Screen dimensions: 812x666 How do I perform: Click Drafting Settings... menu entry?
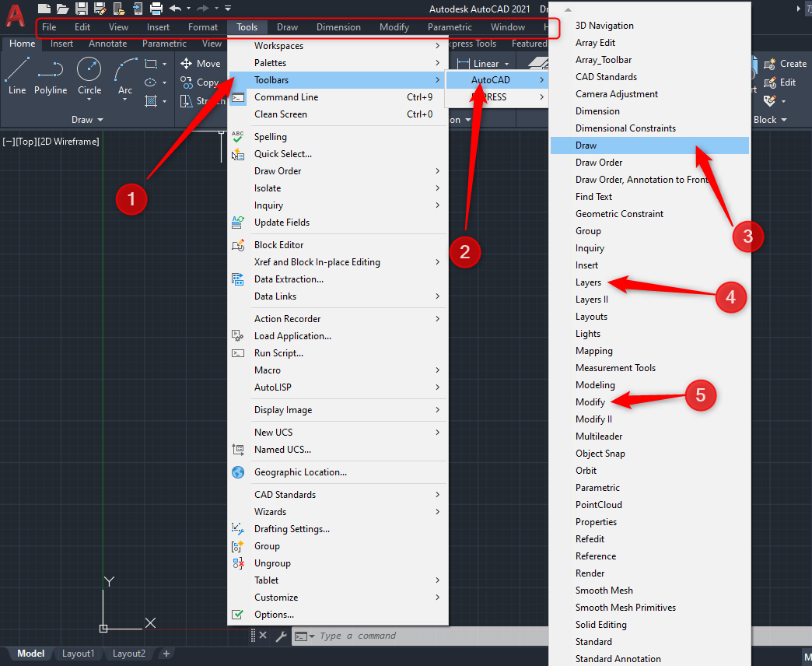point(338,529)
